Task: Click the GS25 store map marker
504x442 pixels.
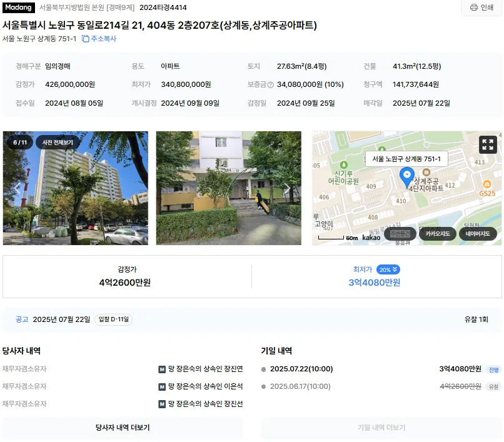Action: (x=487, y=184)
